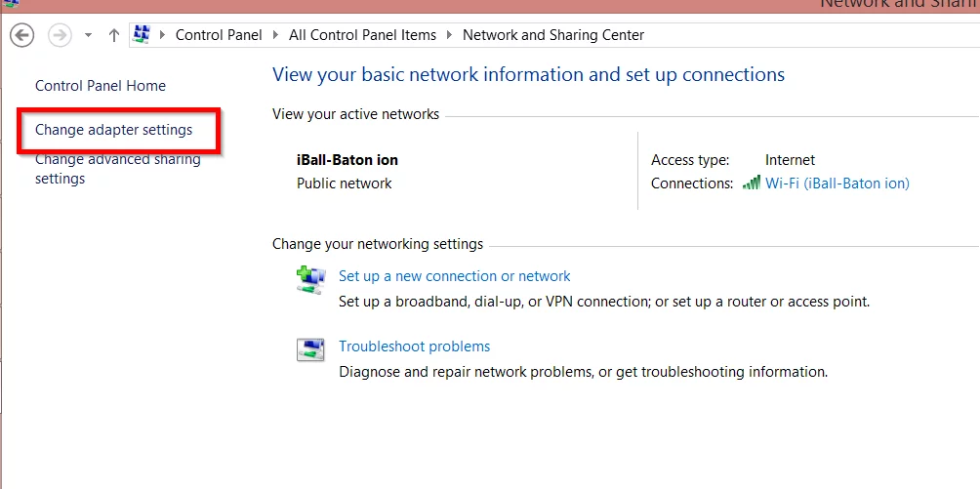Expand chevron after All Control Panel Items
980x489 pixels.
(x=449, y=35)
